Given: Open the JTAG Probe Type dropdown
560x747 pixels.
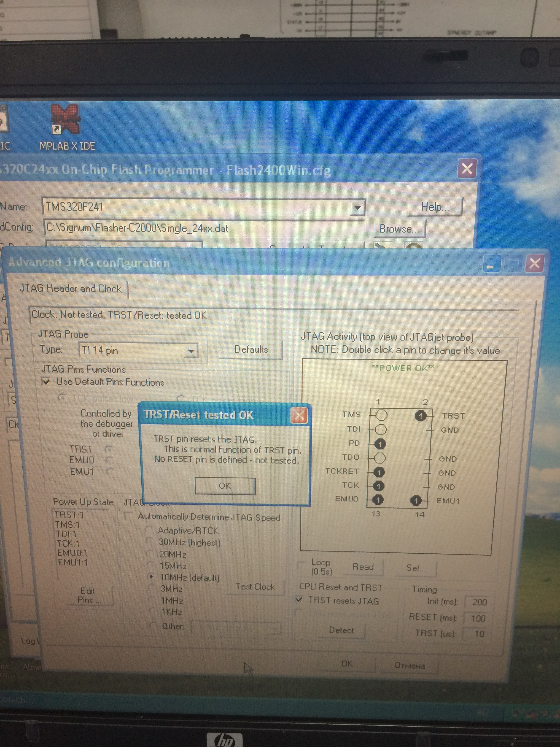Looking at the screenshot, I should click(191, 351).
